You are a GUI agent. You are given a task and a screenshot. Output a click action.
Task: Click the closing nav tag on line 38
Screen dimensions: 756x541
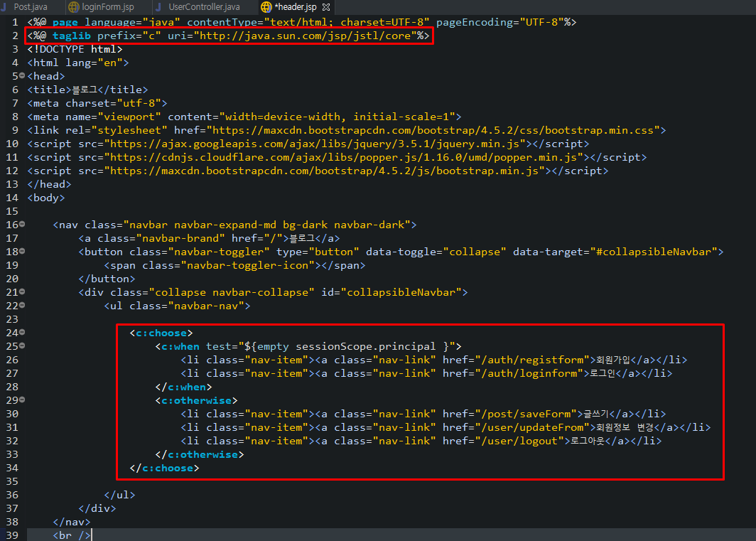[72, 523]
